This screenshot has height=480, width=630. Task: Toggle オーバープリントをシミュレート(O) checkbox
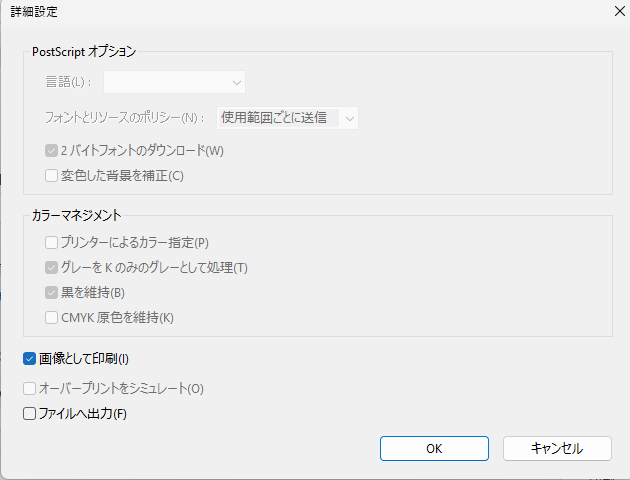(29, 388)
